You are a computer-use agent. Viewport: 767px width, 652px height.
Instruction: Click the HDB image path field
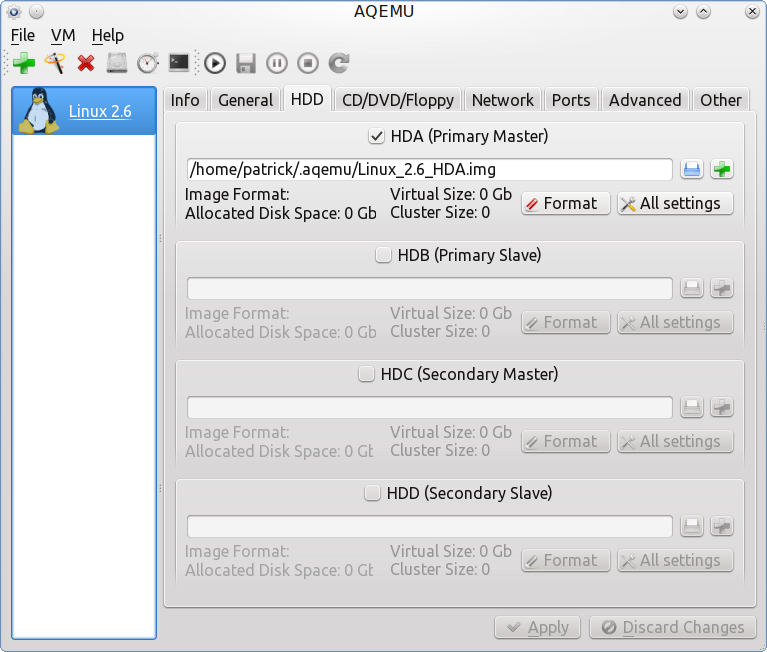tap(429, 288)
